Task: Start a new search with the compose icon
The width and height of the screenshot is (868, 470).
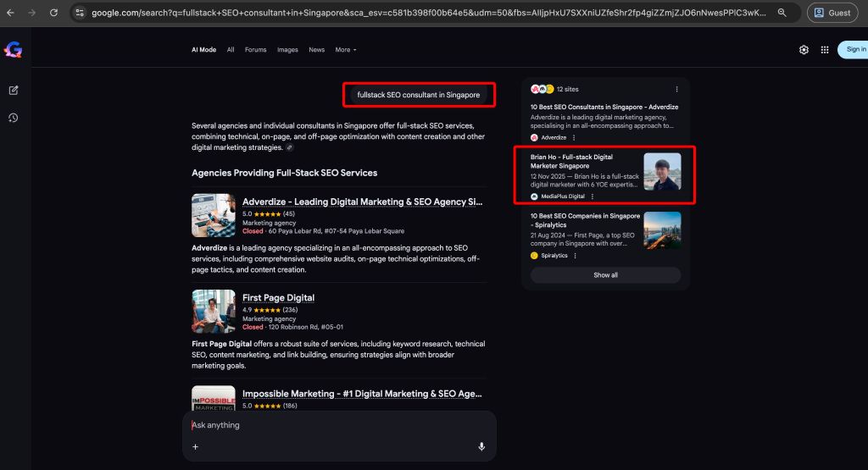Action: point(14,90)
